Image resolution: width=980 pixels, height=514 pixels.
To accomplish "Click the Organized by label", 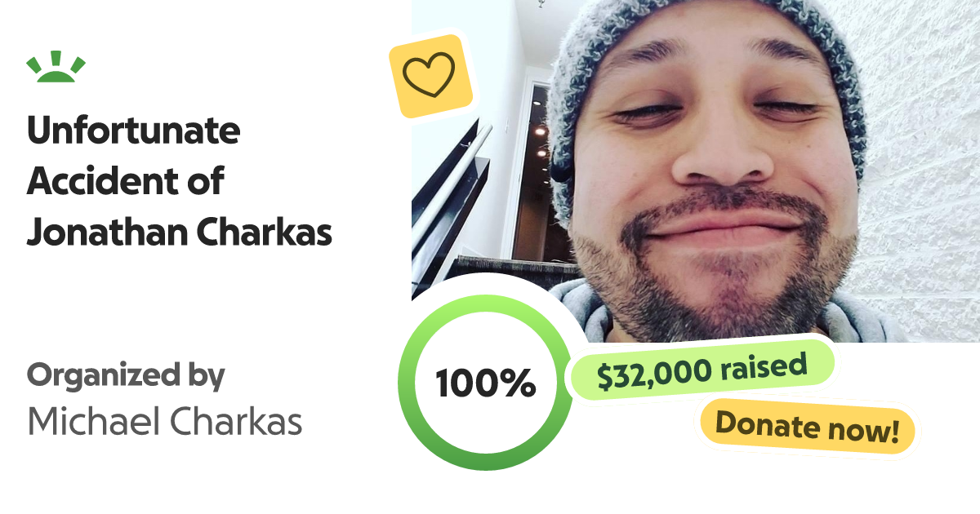I will (126, 377).
